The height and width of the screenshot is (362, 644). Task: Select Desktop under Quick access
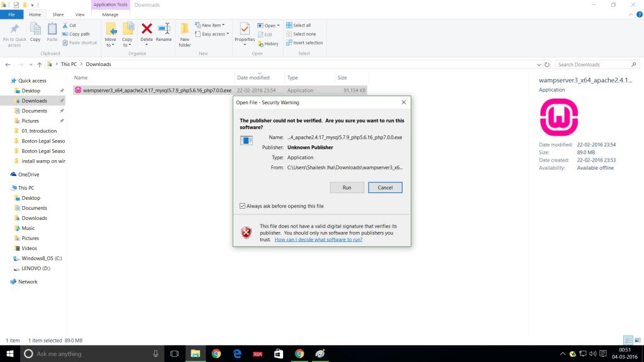[31, 90]
